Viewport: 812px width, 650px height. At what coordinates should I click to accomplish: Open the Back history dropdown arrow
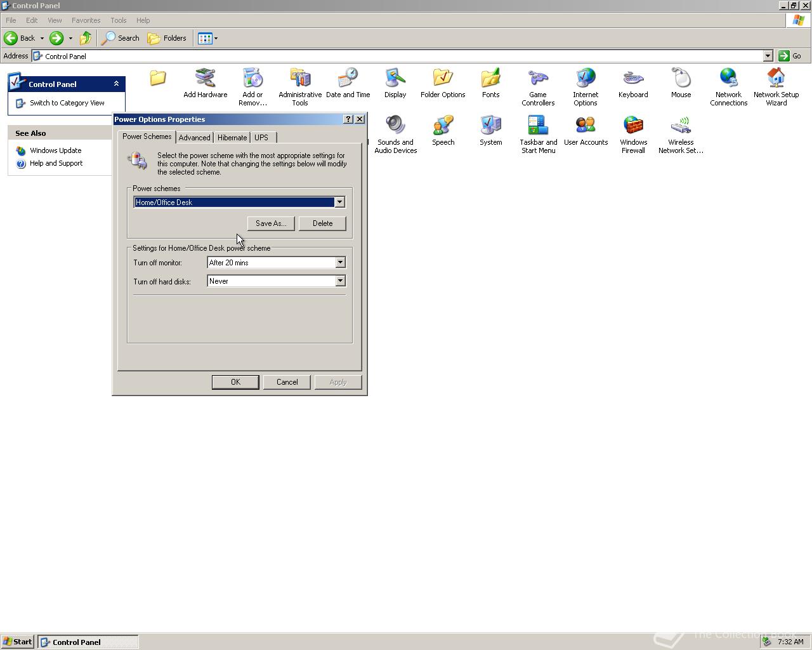pyautogui.click(x=42, y=38)
